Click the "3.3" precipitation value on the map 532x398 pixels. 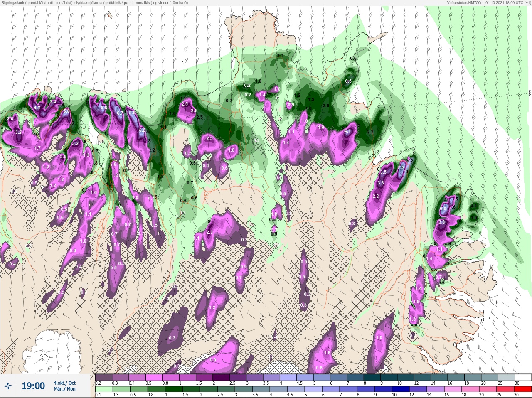coord(380,183)
